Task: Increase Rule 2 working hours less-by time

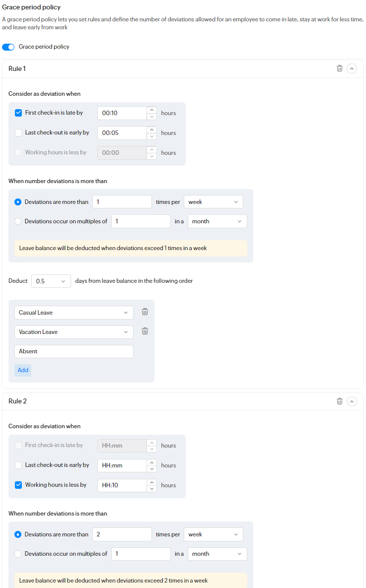Action: point(152,482)
